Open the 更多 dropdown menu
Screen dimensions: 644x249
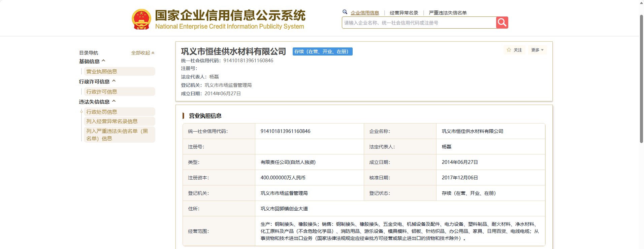[537, 50]
